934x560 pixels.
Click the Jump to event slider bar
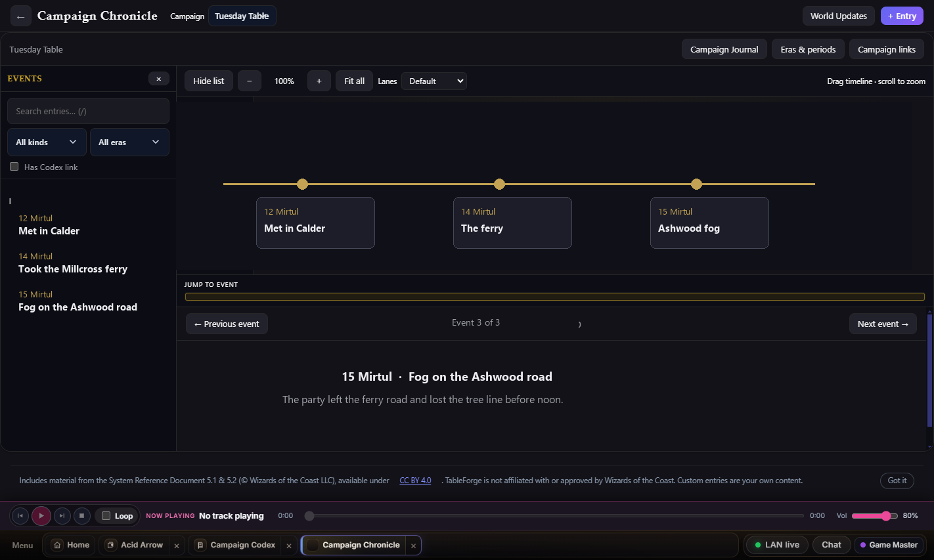point(554,297)
